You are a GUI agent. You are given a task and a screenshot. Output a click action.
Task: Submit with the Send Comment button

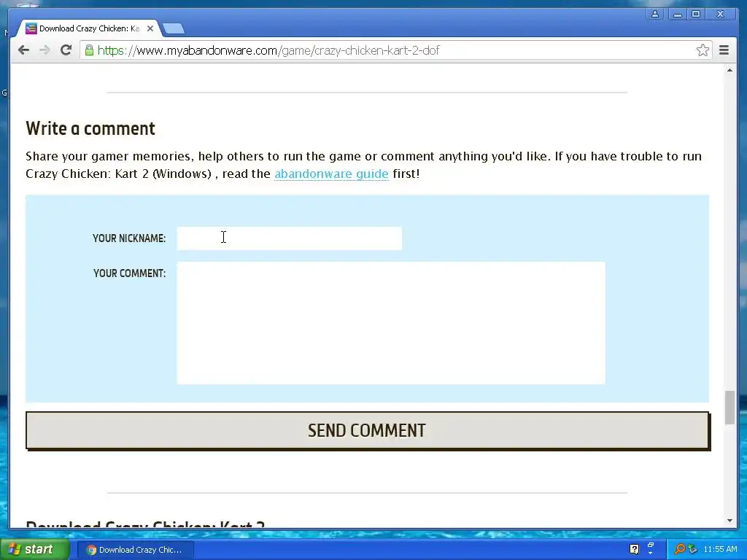click(368, 430)
